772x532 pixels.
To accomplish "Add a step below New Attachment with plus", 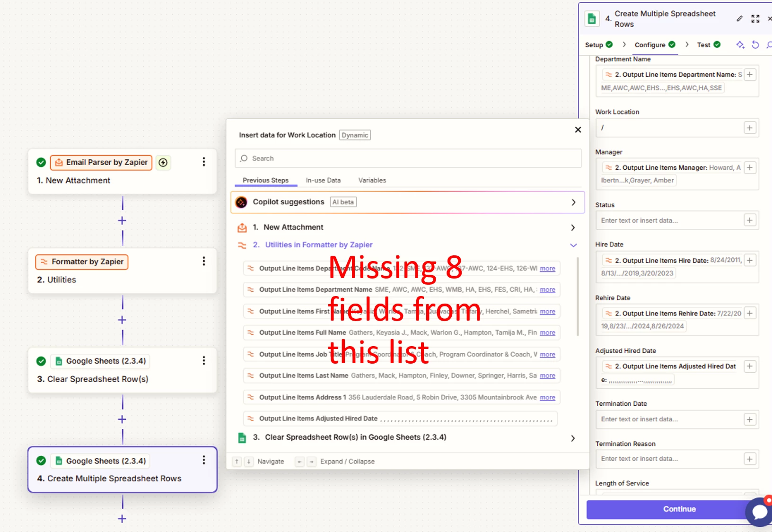I will pyautogui.click(x=122, y=220).
